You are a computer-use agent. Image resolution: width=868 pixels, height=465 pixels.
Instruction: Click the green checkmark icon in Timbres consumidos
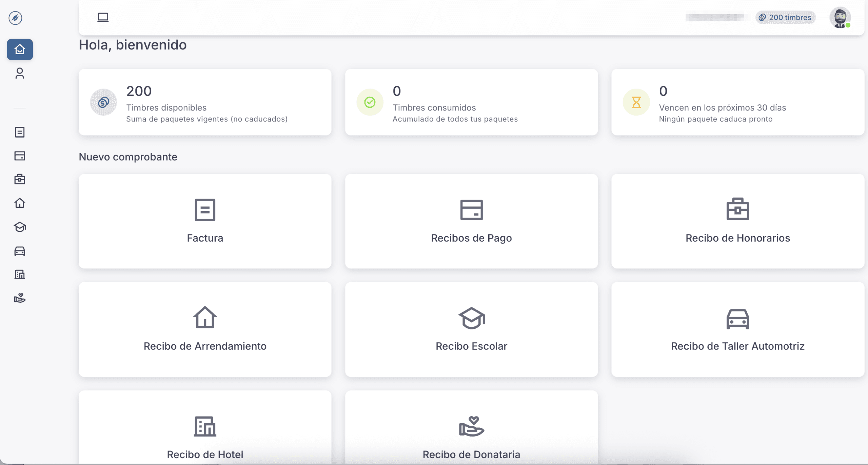click(x=370, y=102)
